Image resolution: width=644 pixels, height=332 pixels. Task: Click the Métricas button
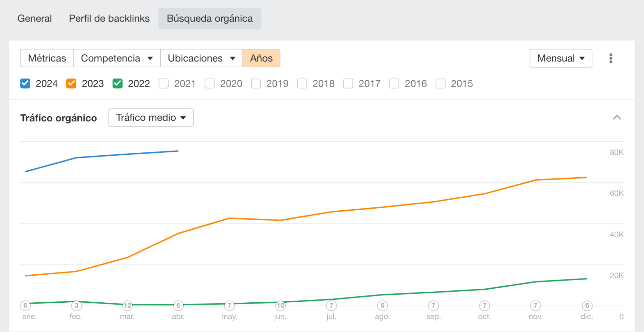pyautogui.click(x=47, y=58)
